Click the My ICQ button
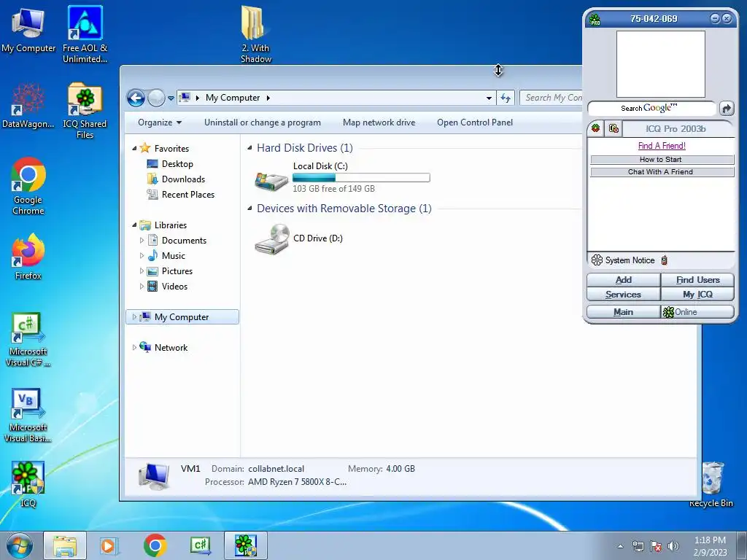This screenshot has height=560, width=747. click(698, 295)
